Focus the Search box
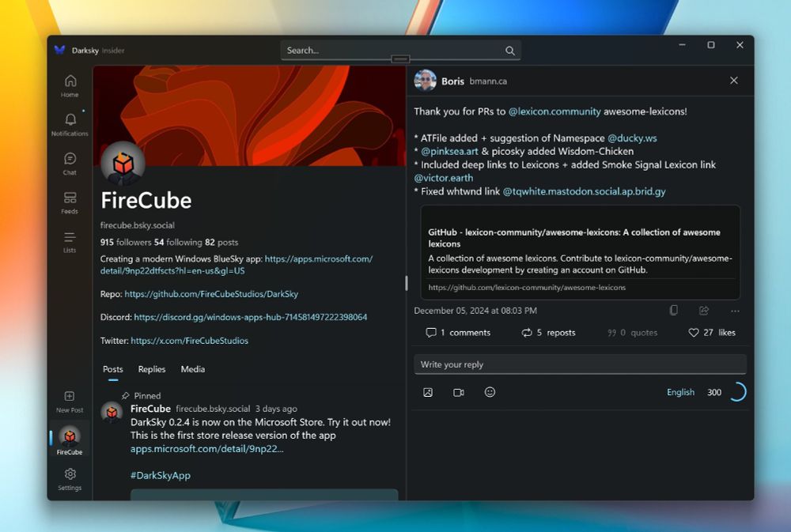Image resolution: width=791 pixels, height=532 pixels. click(x=400, y=51)
